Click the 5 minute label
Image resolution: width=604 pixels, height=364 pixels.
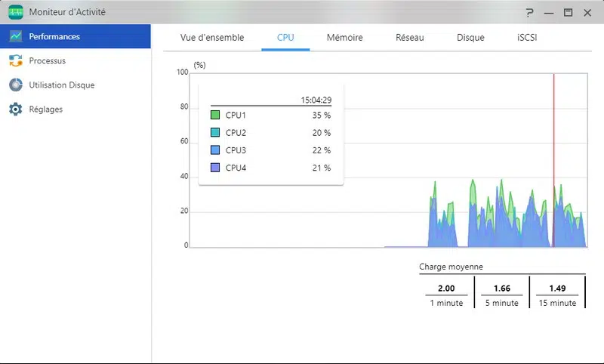pyautogui.click(x=502, y=303)
